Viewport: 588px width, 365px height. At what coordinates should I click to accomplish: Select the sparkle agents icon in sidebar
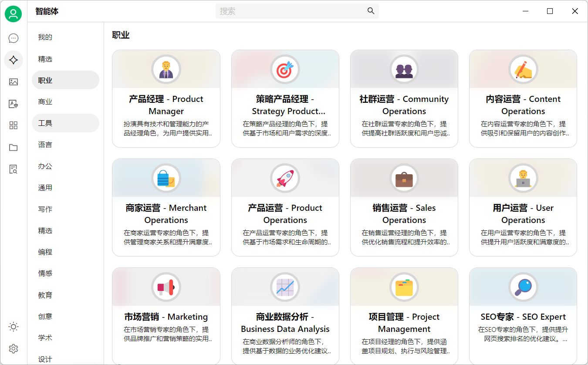[13, 60]
